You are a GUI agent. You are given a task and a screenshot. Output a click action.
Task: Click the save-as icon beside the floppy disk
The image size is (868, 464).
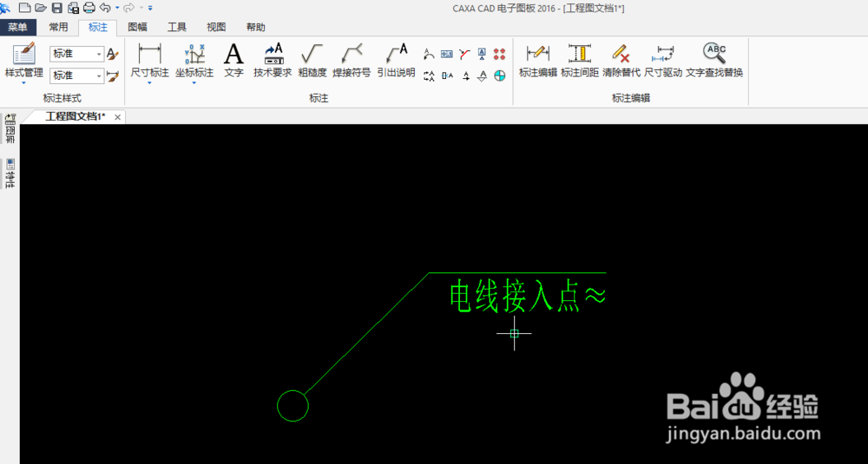point(73,8)
